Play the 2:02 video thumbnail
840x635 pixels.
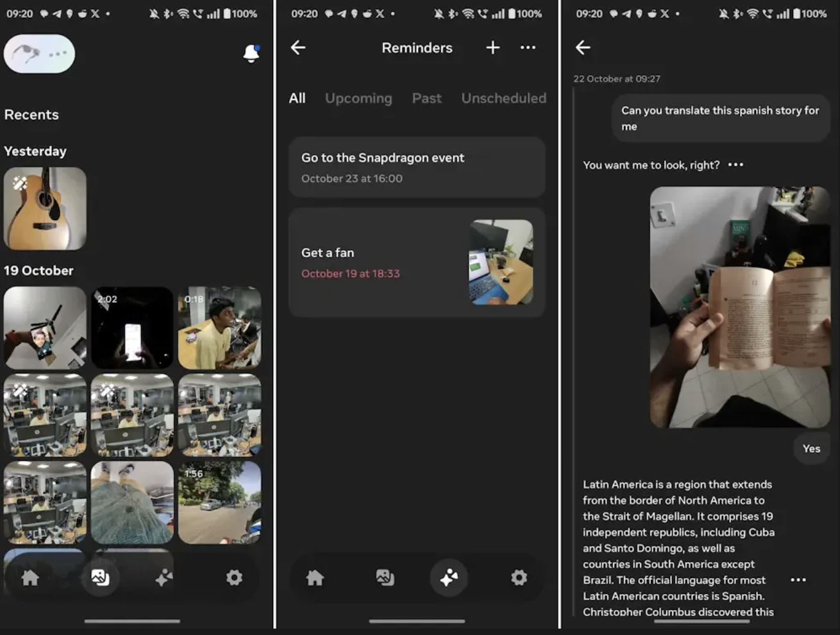click(132, 328)
